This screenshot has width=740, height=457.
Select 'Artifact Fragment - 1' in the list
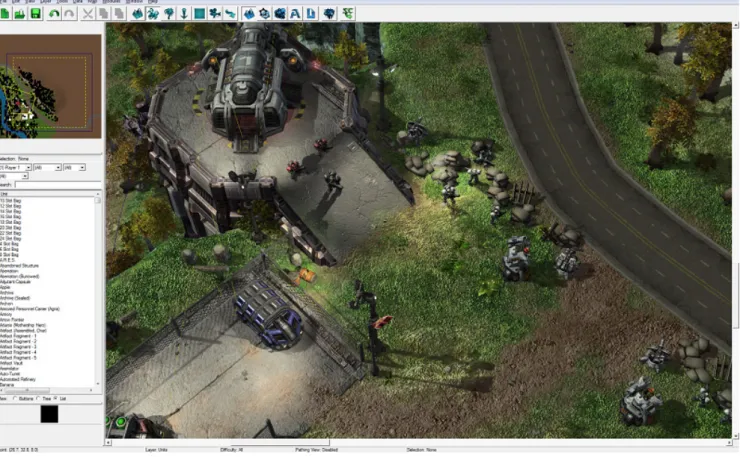pyautogui.click(x=18, y=336)
